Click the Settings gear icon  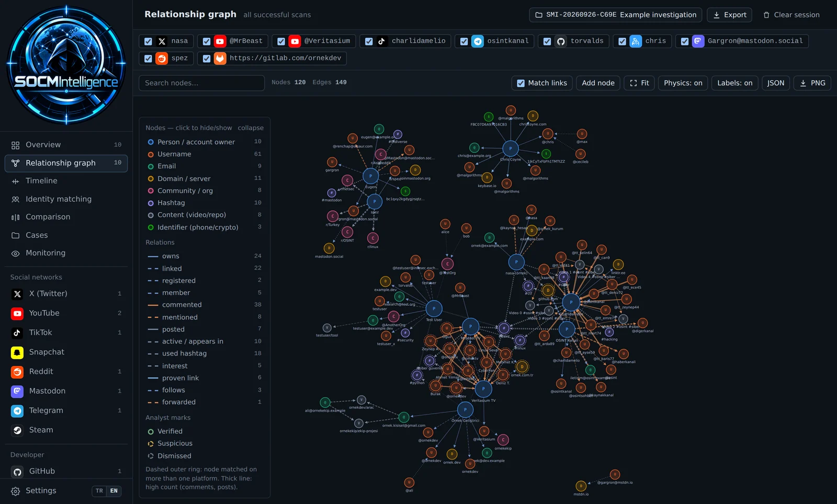16,491
